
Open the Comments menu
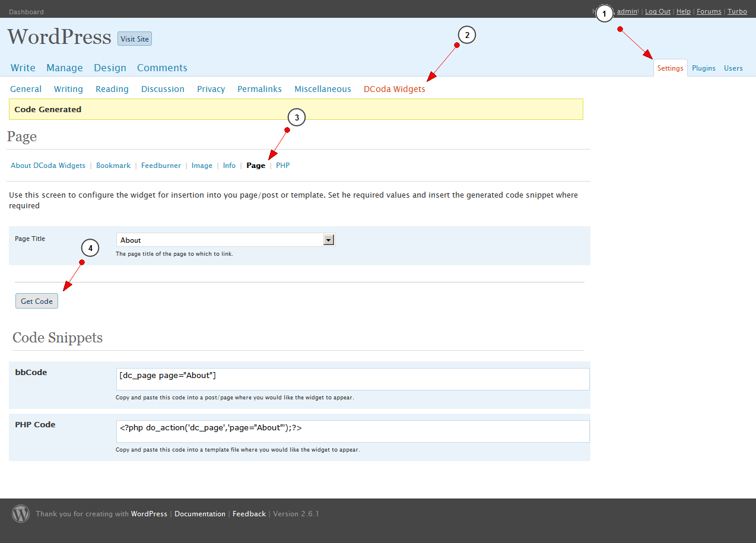pos(162,68)
